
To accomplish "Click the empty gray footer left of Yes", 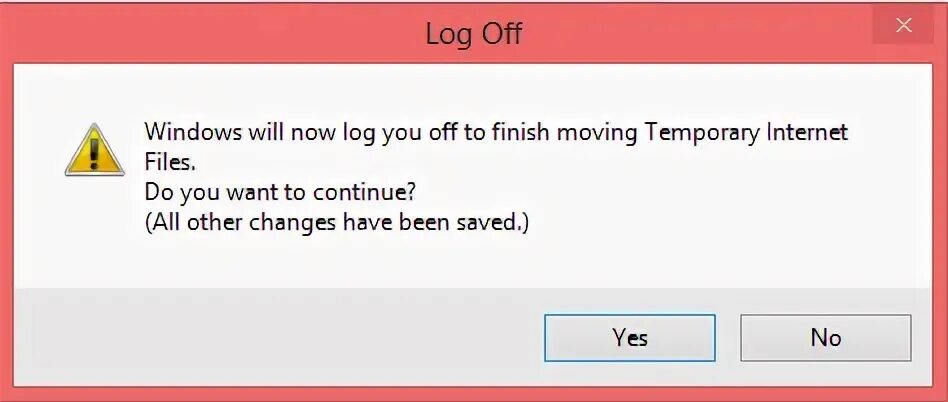I will click(x=278, y=337).
